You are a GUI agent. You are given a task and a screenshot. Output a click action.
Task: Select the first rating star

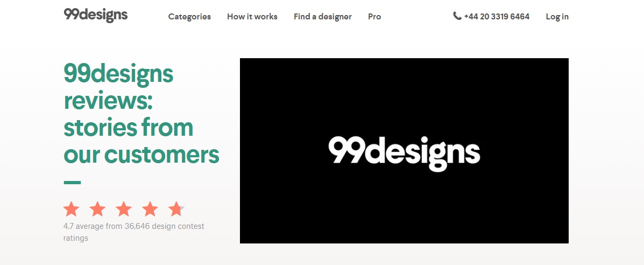tap(72, 209)
